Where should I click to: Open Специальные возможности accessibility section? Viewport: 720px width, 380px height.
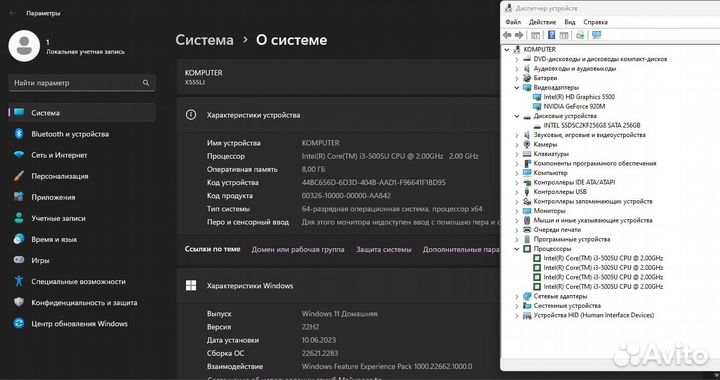(x=82, y=281)
